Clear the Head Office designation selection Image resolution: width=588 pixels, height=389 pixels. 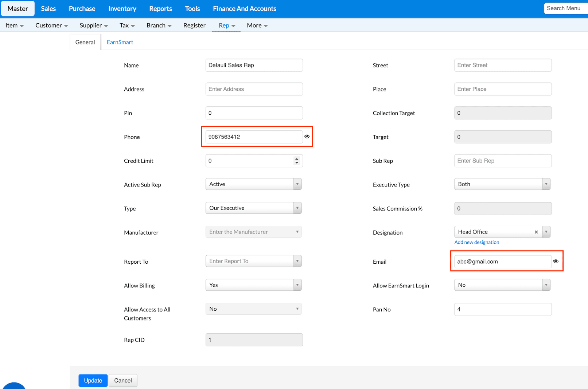(536, 232)
